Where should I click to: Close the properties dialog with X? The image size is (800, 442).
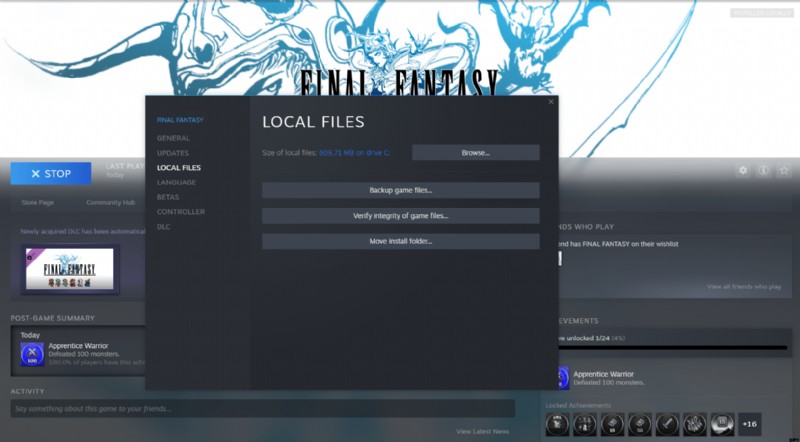pos(550,102)
